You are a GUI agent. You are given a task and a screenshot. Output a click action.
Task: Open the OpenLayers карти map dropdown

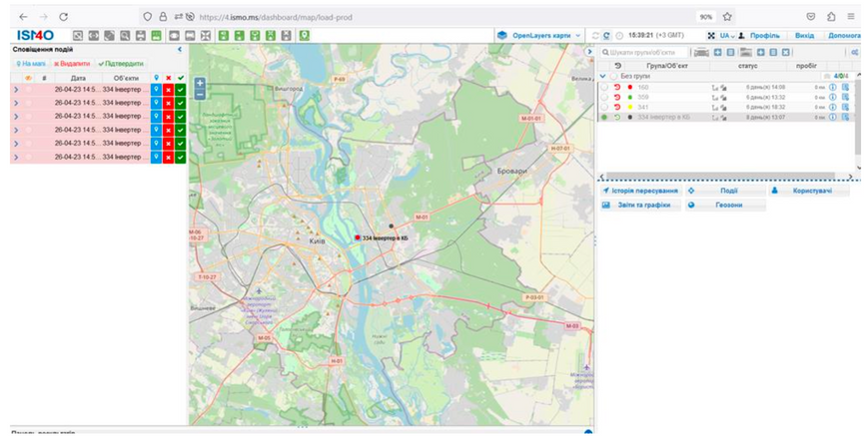pos(539,35)
